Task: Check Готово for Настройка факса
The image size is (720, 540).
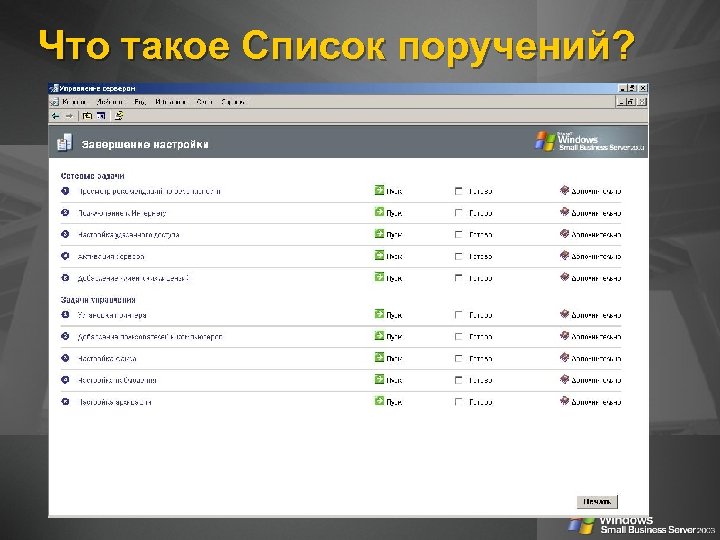Action: (458, 358)
